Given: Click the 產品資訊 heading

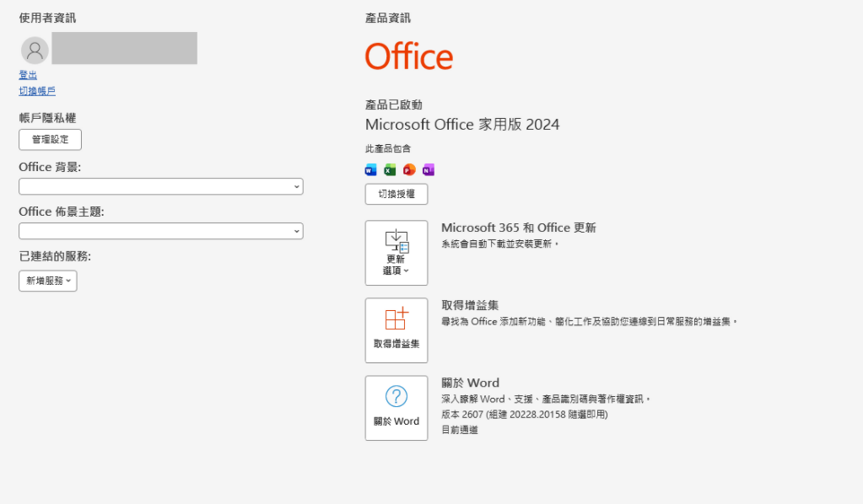Looking at the screenshot, I should pos(387,19).
